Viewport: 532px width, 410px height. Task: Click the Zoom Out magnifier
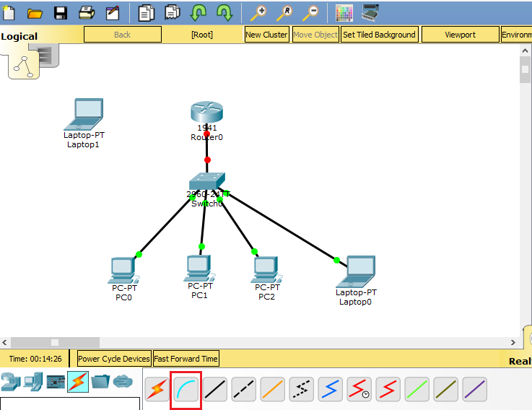pos(310,12)
